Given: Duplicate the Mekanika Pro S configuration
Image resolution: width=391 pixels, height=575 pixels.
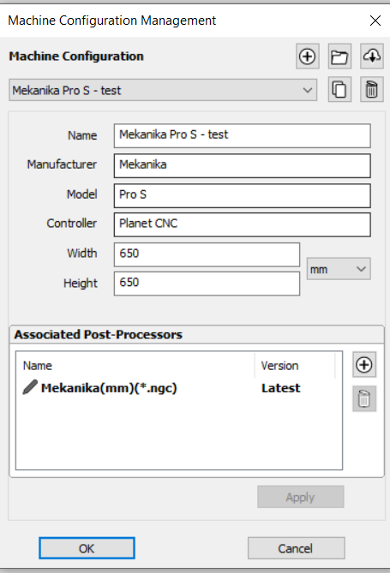Looking at the screenshot, I should 339,89.
